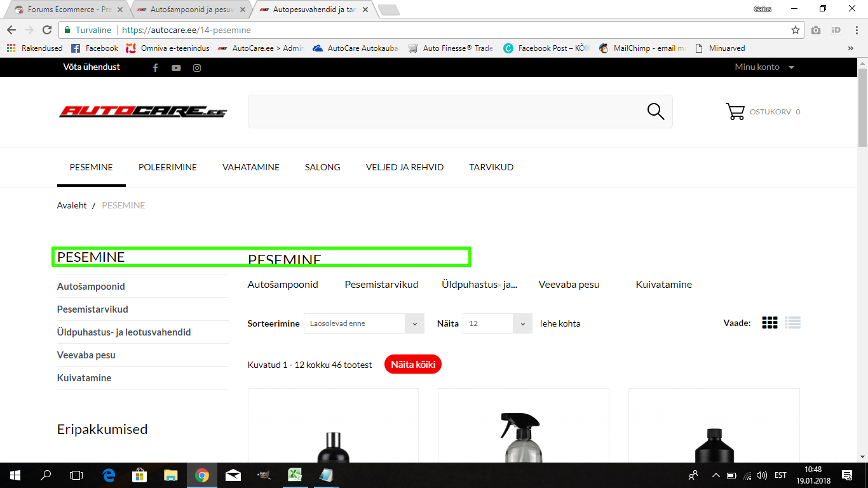
Task: Open Microsoft Store taskbar icon
Action: 140,475
